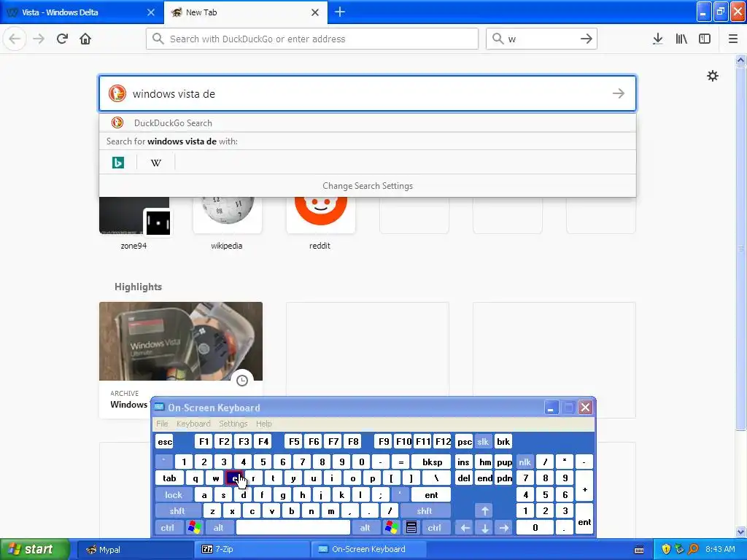Toggle the nlk num lock key
The height and width of the screenshot is (560, 747).
pyautogui.click(x=525, y=462)
